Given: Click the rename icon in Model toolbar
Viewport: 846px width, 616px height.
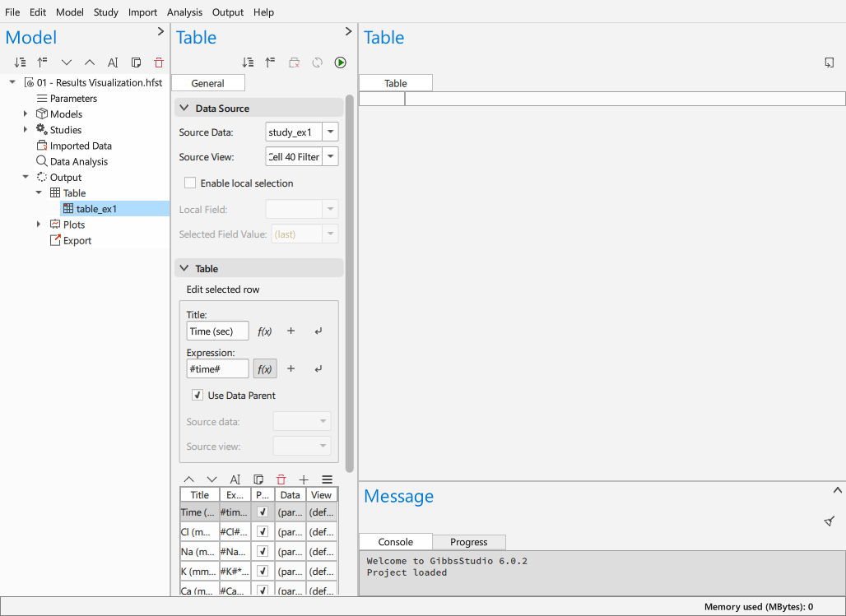Looking at the screenshot, I should (113, 63).
